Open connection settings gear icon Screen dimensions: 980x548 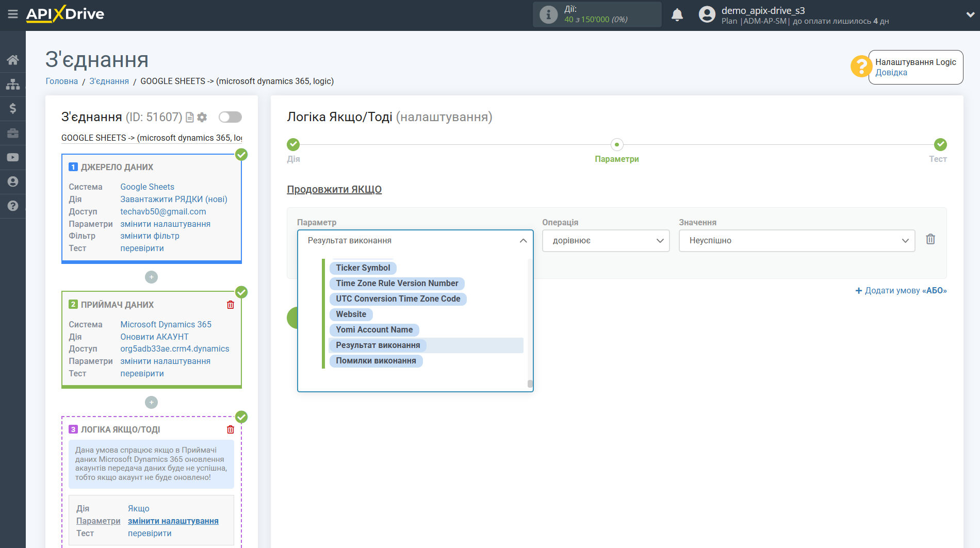(x=202, y=118)
